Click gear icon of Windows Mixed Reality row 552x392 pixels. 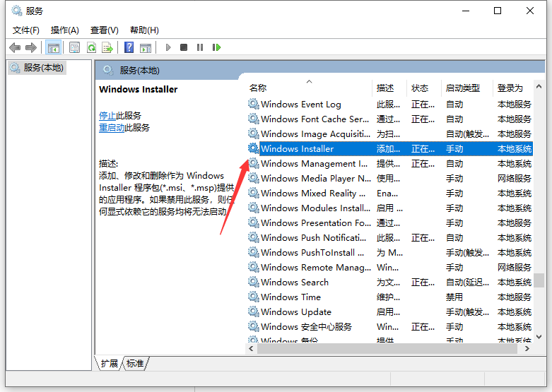pos(254,193)
